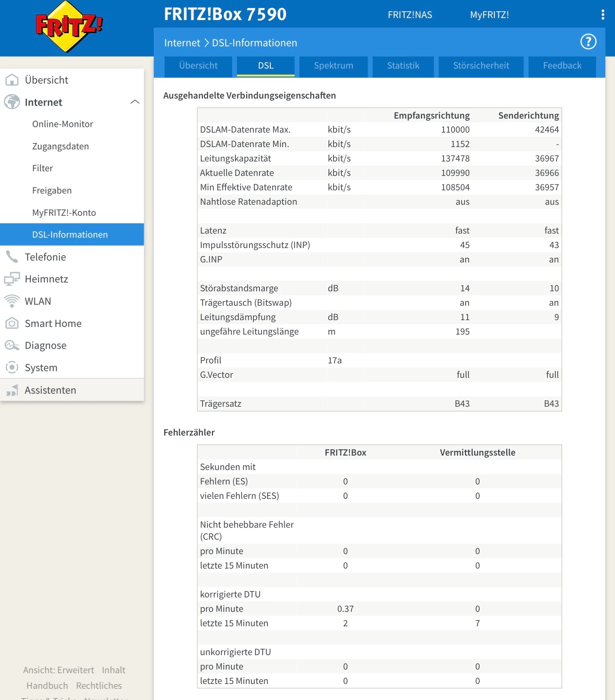Click the Senderichtung column header
This screenshot has width=615, height=700.
(x=529, y=115)
